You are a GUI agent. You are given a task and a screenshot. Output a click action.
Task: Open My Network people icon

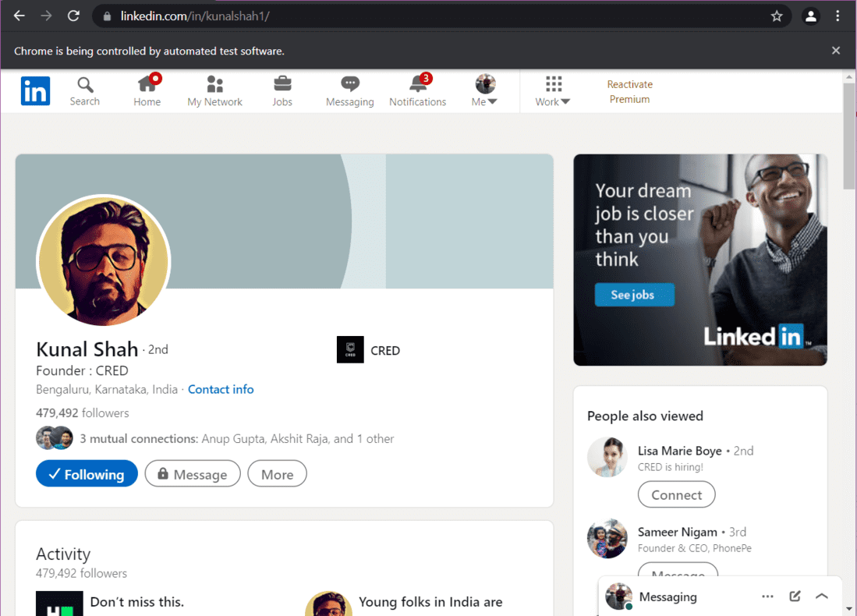click(x=214, y=91)
